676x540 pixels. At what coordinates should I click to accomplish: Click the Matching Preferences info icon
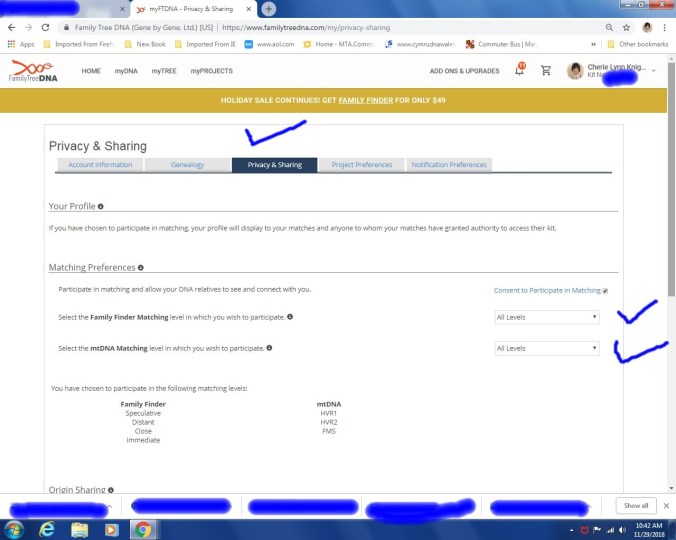140,268
